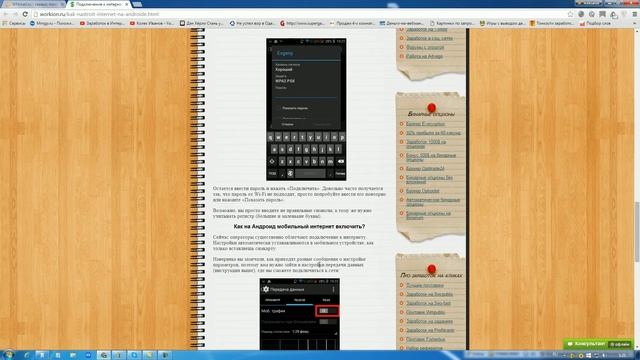
Task: Open the 'Mmgp.ru' bookmark
Action: coord(52,23)
